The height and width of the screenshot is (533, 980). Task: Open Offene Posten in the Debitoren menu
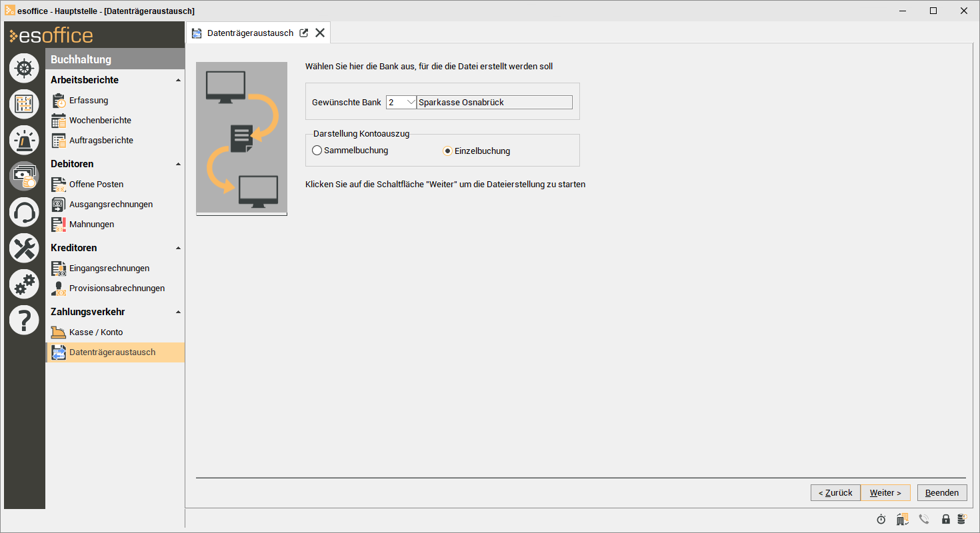(x=96, y=185)
